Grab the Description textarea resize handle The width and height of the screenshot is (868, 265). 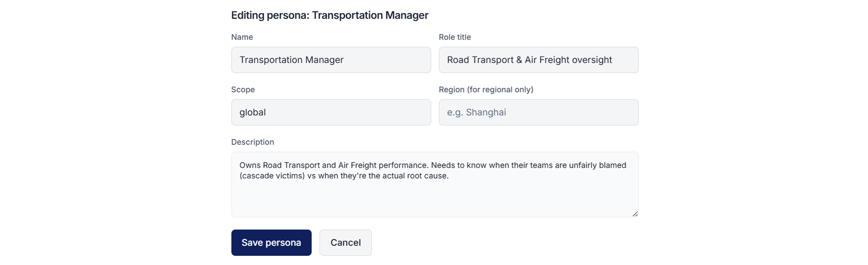coord(635,214)
